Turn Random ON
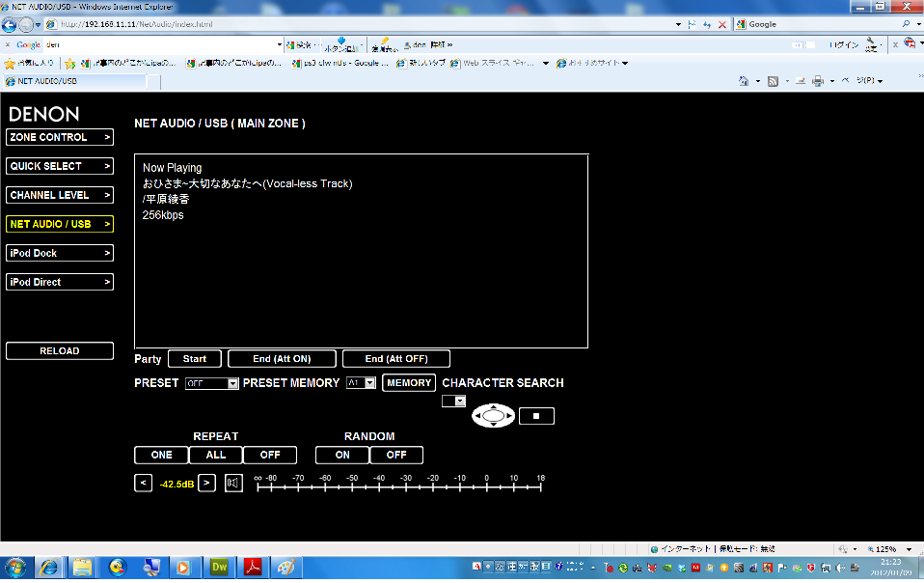This screenshot has width=924, height=583. click(x=342, y=455)
